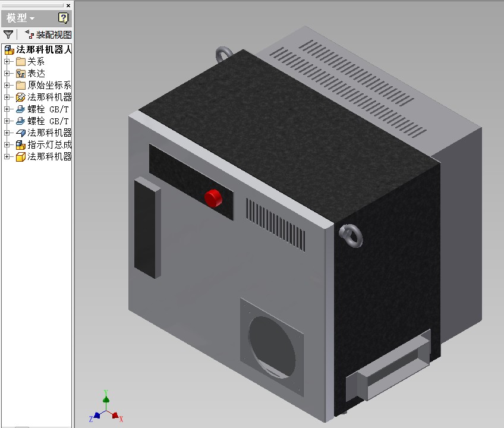Viewport: 504px width, 428px height.
Task: Click the red emergency button on model
Action: point(213,198)
